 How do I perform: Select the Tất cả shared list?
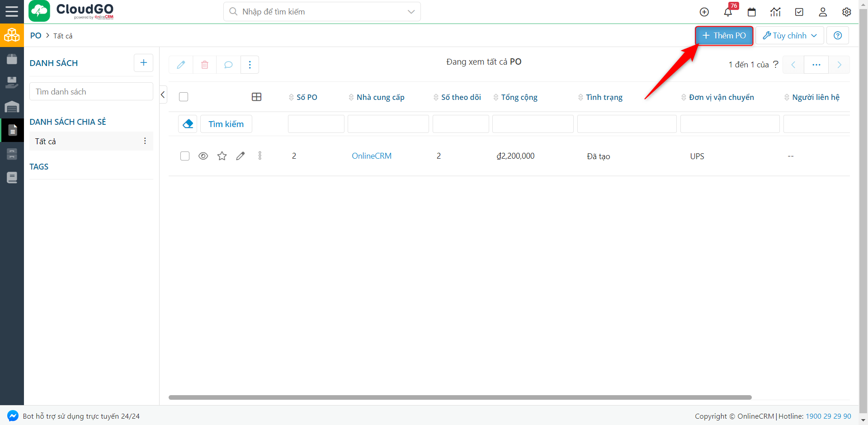(x=46, y=142)
